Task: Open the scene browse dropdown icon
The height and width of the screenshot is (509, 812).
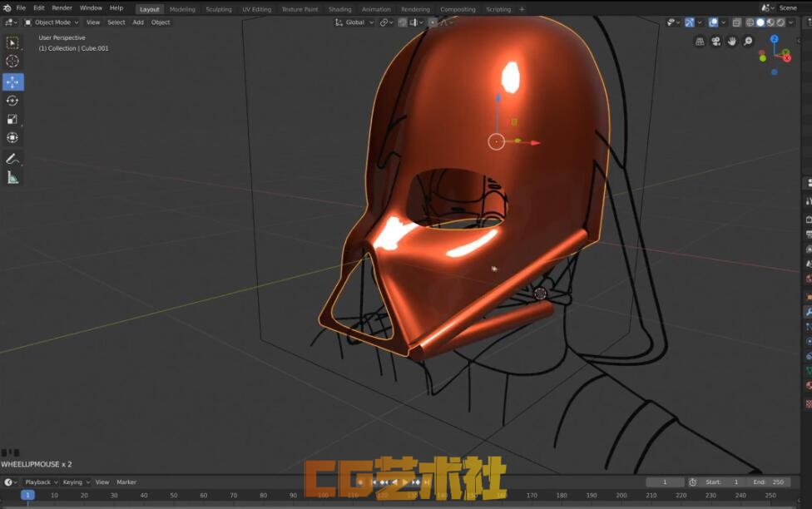Action: pyautogui.click(x=768, y=7)
